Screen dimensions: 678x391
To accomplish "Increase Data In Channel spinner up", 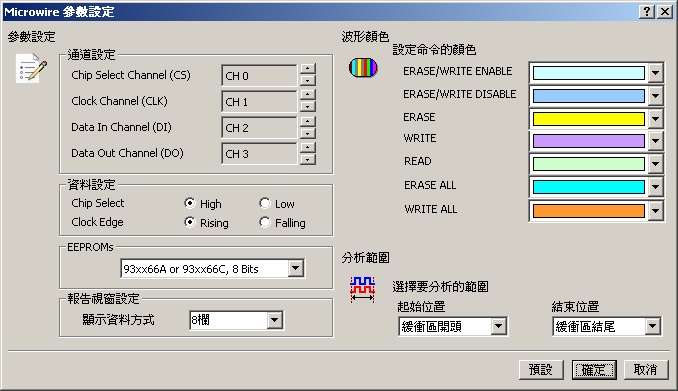I will pyautogui.click(x=307, y=122).
